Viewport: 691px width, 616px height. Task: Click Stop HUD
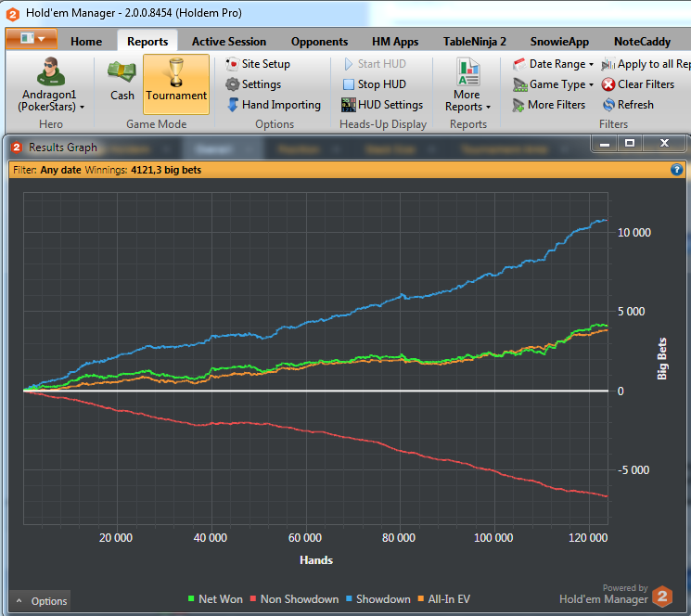[x=375, y=84]
